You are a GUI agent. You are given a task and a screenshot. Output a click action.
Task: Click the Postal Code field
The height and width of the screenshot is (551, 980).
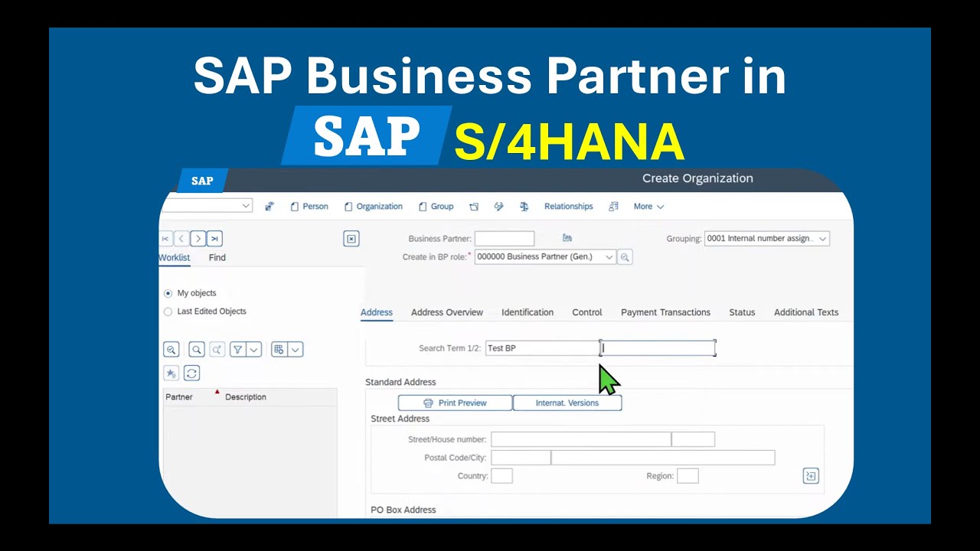(521, 458)
